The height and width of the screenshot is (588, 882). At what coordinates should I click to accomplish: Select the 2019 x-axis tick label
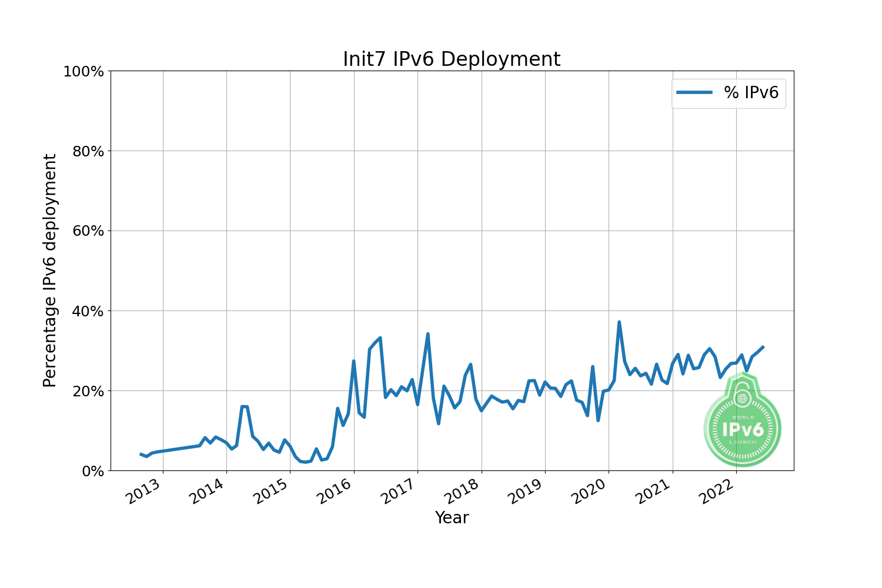pos(526,492)
